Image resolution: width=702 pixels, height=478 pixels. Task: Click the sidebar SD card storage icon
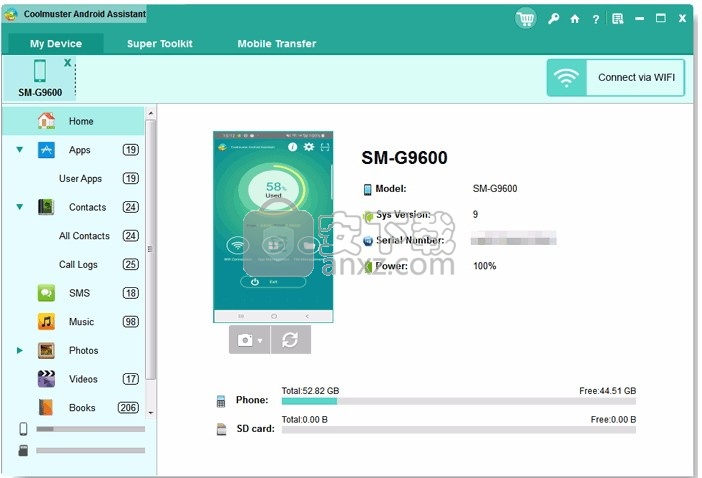tap(23, 450)
